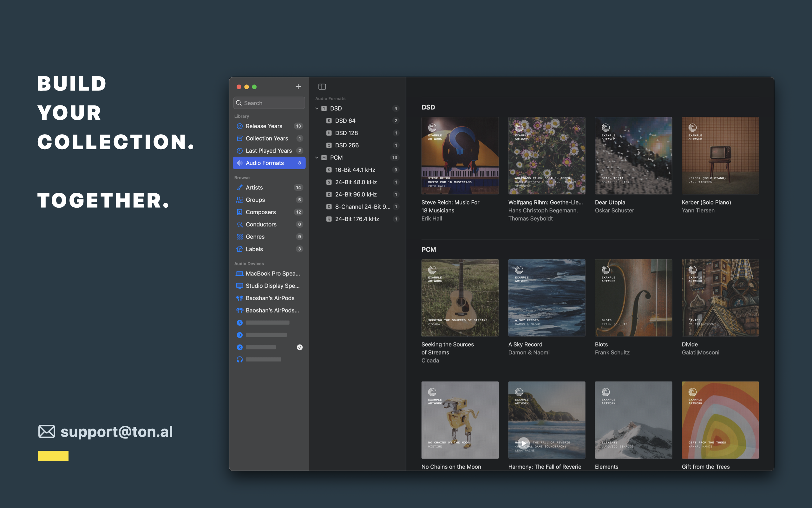The width and height of the screenshot is (812, 508).
Task: Click the Audio Formats waveform icon
Action: (x=239, y=163)
